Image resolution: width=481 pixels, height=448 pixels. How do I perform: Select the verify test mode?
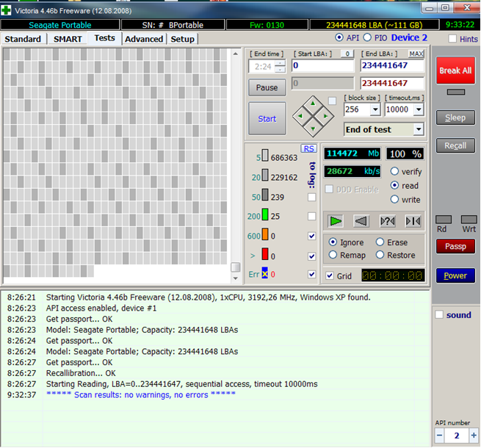[394, 171]
